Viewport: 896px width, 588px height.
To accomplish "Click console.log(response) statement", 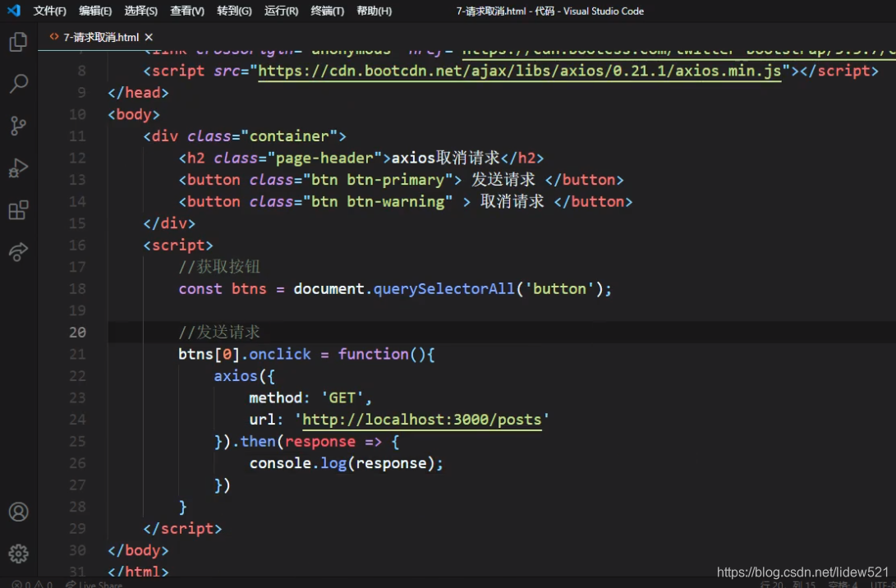I will (346, 463).
